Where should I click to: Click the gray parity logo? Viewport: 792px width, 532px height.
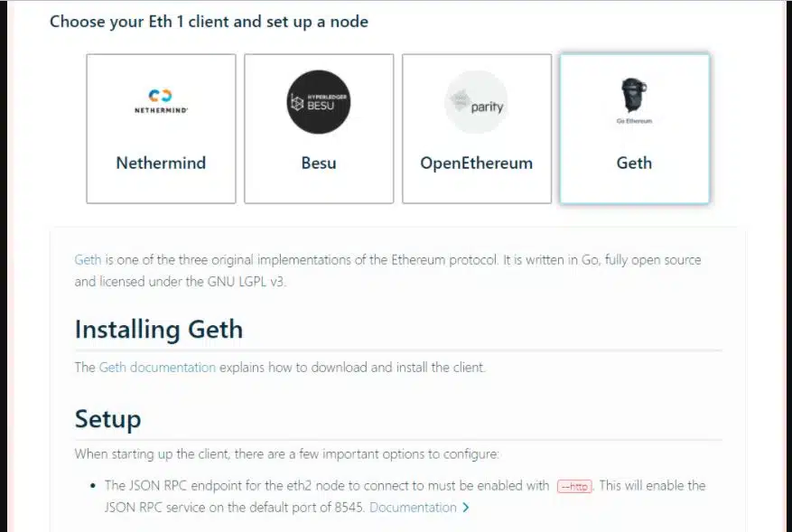[x=476, y=102]
